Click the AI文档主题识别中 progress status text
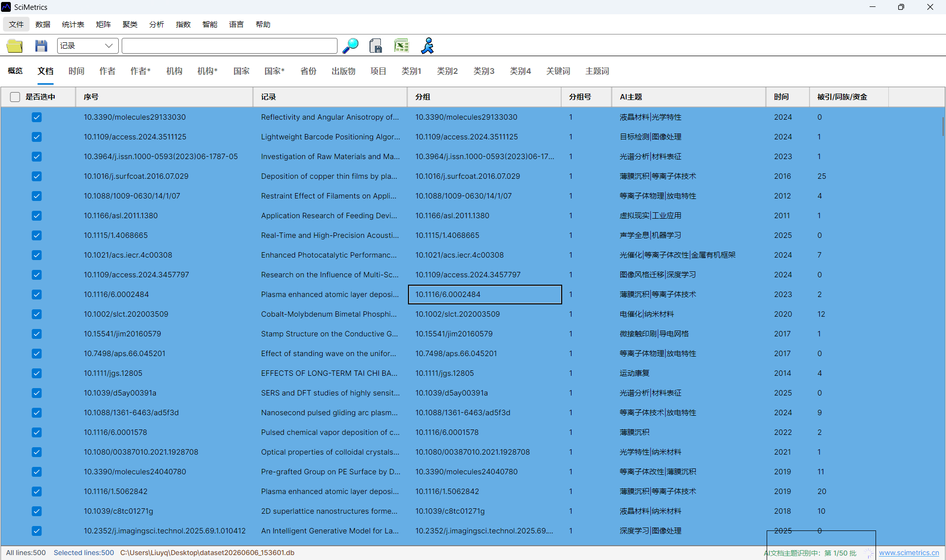The width and height of the screenshot is (946, 560). pyautogui.click(x=811, y=553)
